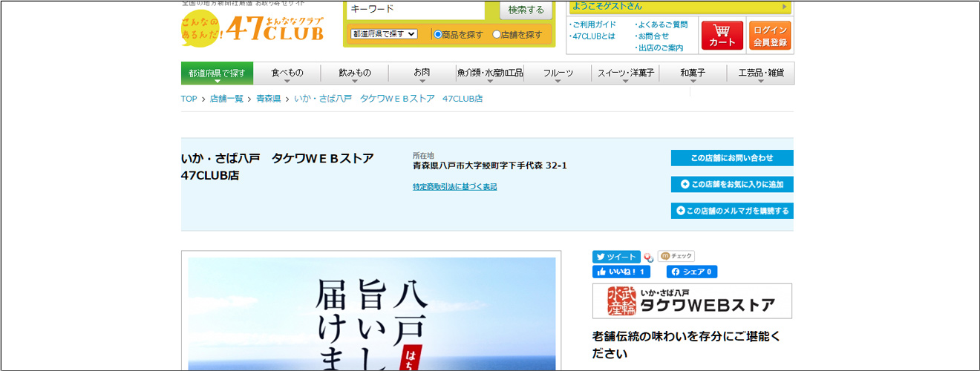Viewport: 980px width, 371px height.
Task: Click この店舗のメルマガを購読する button
Action: (732, 211)
